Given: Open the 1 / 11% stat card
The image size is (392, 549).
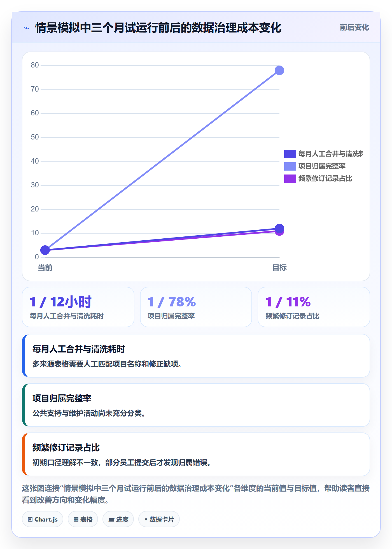Looking at the screenshot, I should coord(314,307).
